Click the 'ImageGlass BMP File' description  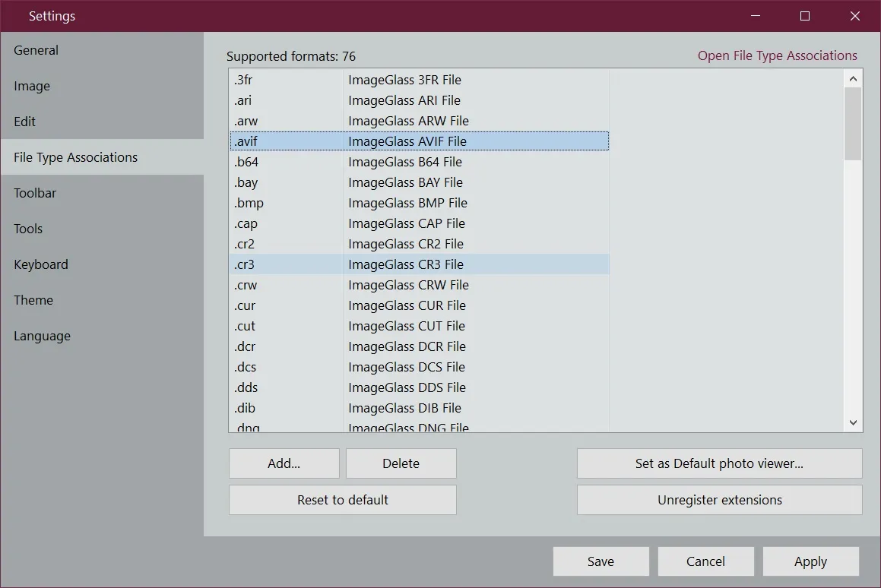pos(408,203)
